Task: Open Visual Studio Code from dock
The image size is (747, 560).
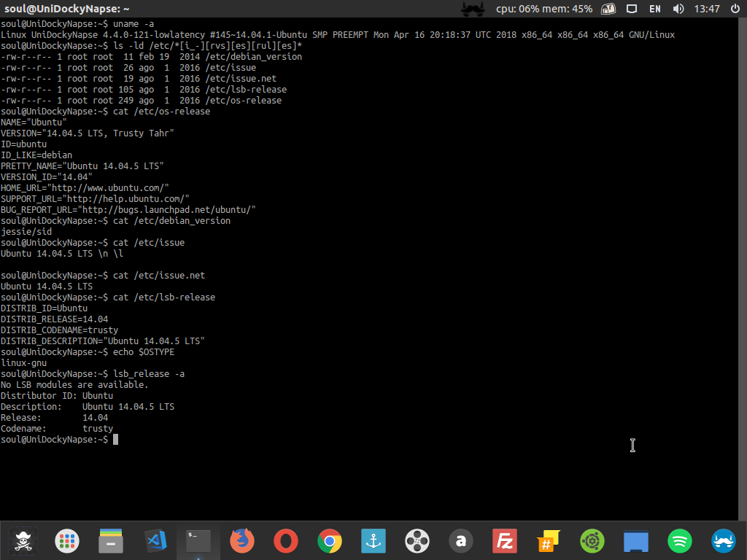Action: pos(155,542)
